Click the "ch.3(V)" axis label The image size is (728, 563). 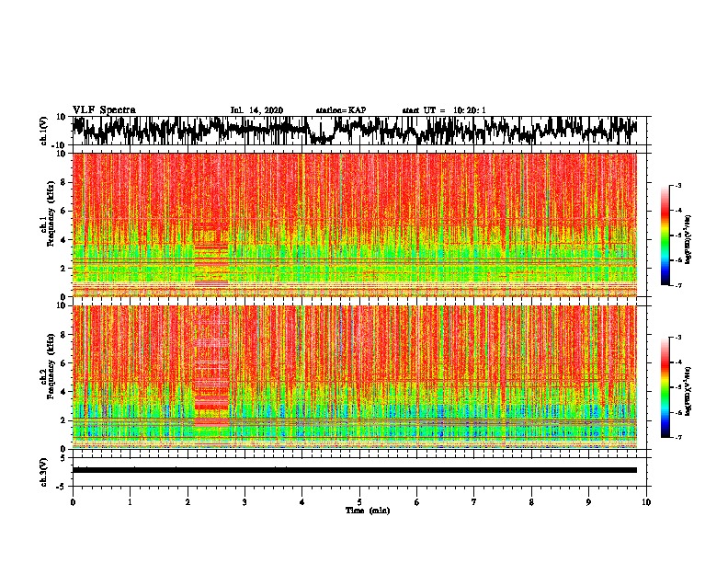pyautogui.click(x=44, y=472)
